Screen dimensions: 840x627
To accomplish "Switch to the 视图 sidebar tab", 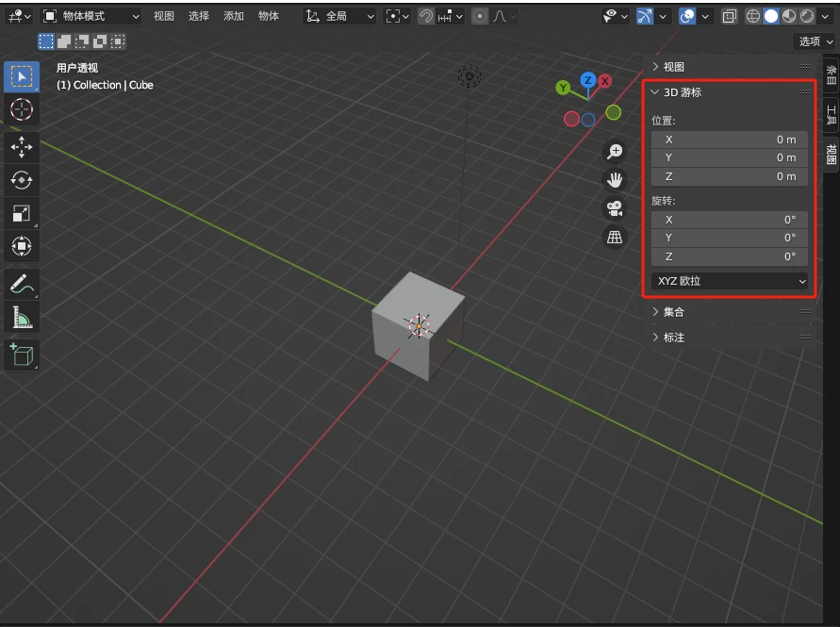I will pos(831,155).
